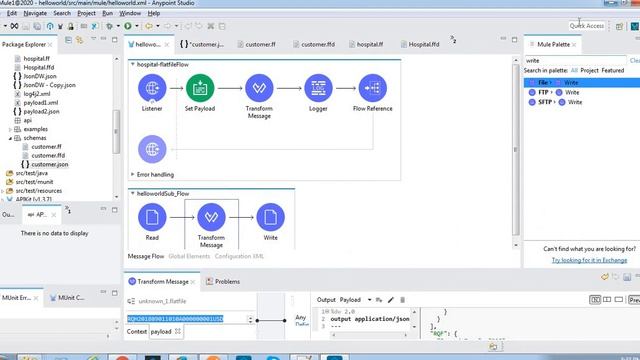This screenshot has width=640, height=360.
Task: Open the Help menu
Action: coord(154,13)
